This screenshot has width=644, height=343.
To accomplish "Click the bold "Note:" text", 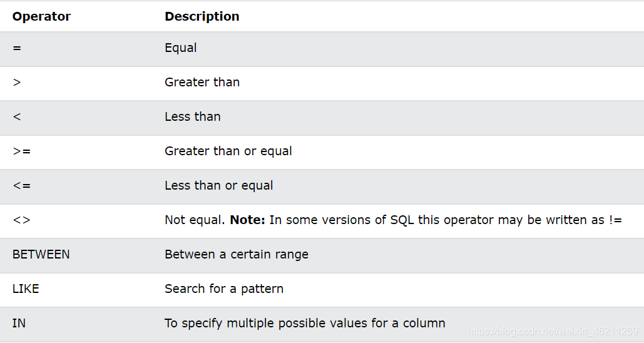I will pyautogui.click(x=248, y=220).
